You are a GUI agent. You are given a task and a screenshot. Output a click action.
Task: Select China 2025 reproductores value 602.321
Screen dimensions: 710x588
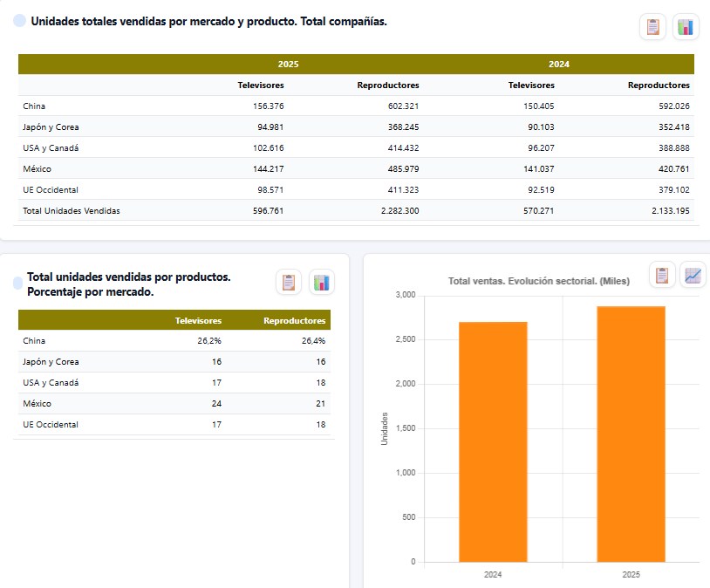point(403,106)
